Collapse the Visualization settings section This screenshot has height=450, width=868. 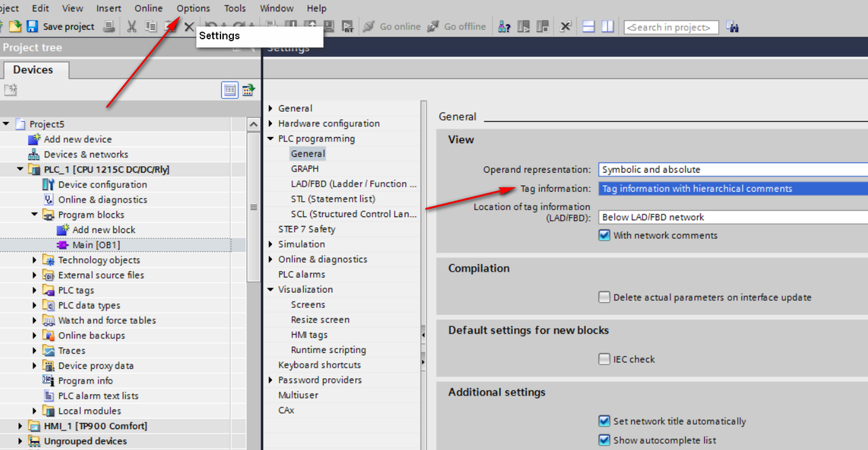271,289
